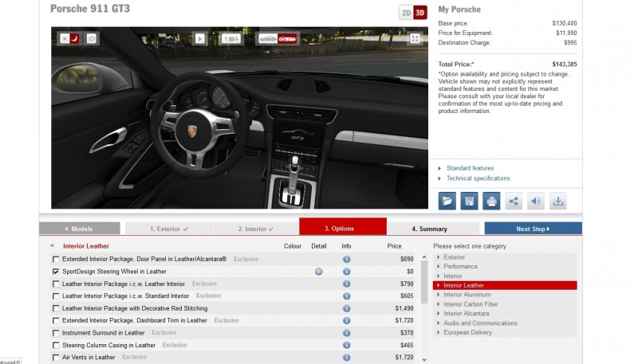Expand Standard features
Screen dimensions: 638x364
coord(470,168)
